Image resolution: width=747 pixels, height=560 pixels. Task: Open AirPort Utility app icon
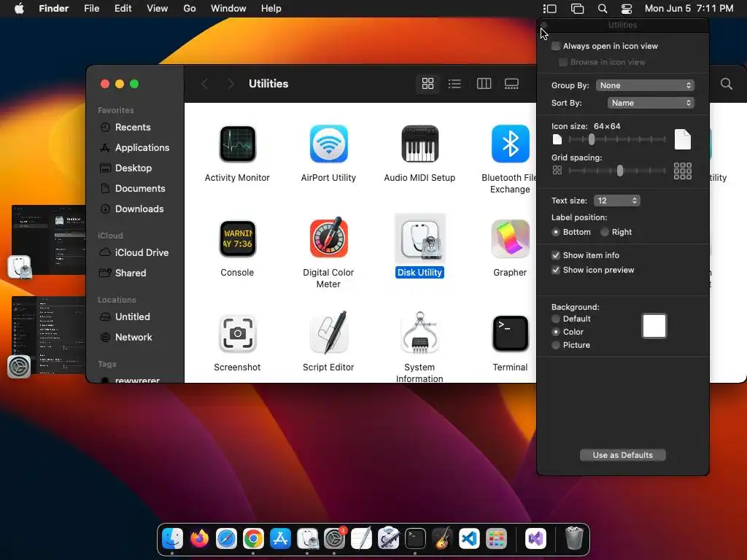coord(328,144)
